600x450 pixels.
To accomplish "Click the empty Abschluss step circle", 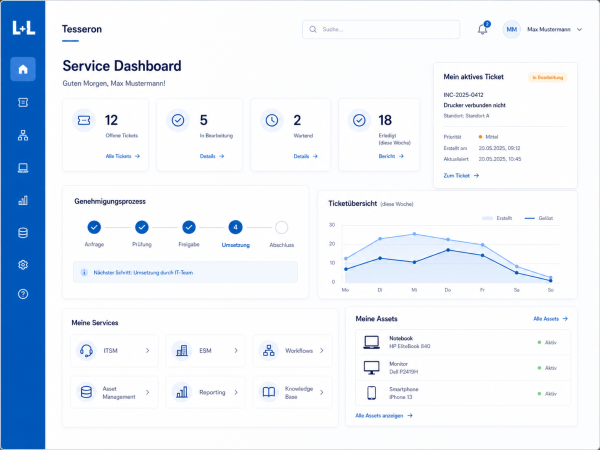I will tap(281, 227).
